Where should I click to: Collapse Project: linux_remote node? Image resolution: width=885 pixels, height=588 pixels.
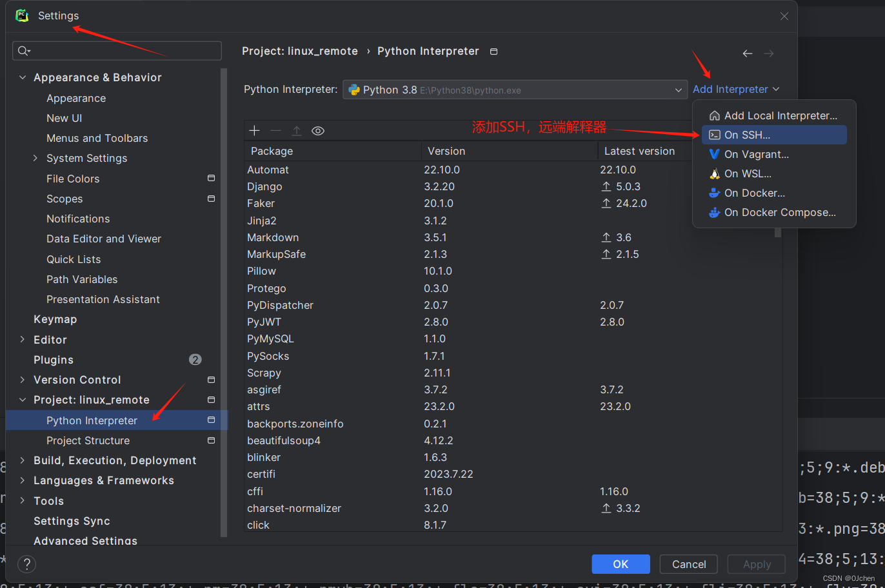[23, 400]
